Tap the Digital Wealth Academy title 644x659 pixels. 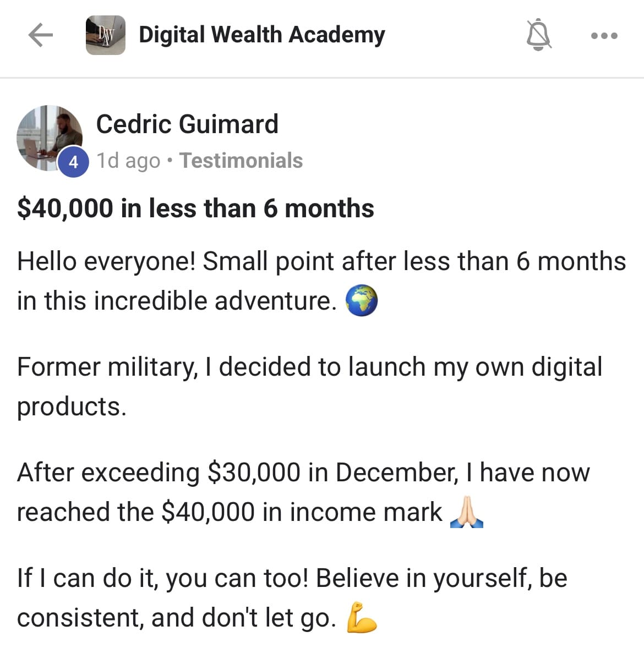point(261,35)
